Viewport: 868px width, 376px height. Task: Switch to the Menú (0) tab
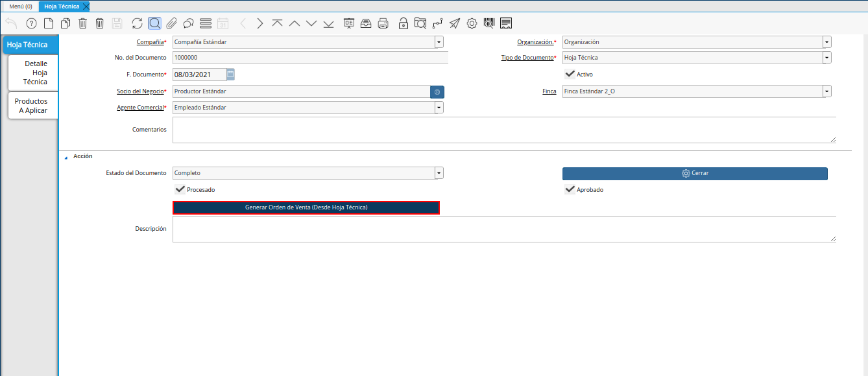pos(21,6)
